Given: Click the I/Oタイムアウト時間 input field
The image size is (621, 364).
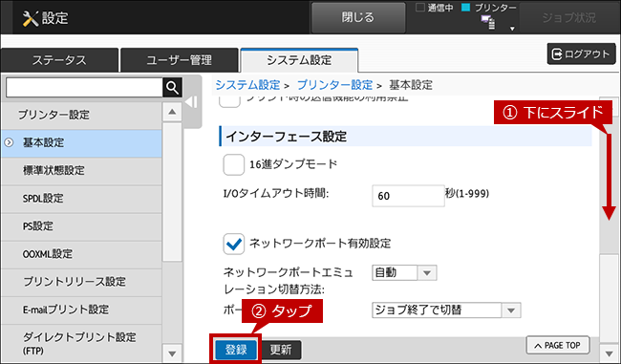Looking at the screenshot, I should 408,196.
